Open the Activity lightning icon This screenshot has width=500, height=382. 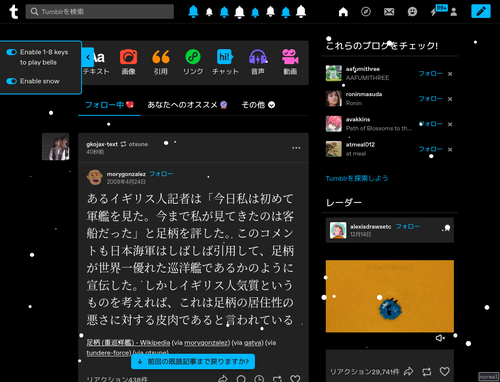[x=433, y=12]
